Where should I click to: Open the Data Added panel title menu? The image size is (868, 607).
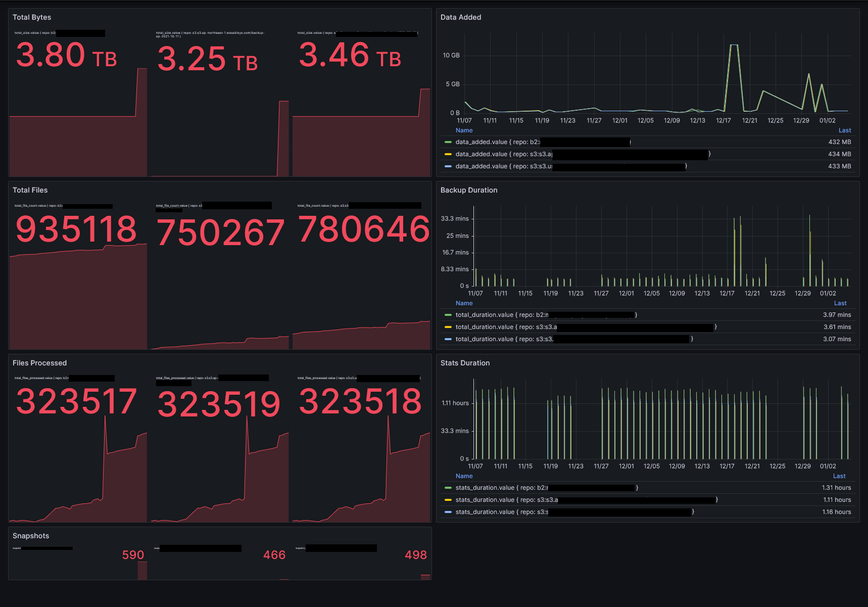[x=461, y=17]
